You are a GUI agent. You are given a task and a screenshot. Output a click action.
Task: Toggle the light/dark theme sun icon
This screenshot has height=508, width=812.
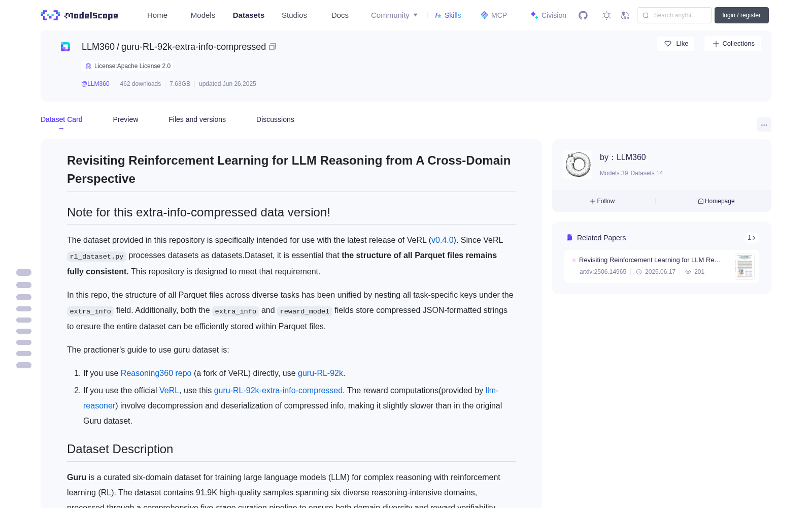point(606,15)
